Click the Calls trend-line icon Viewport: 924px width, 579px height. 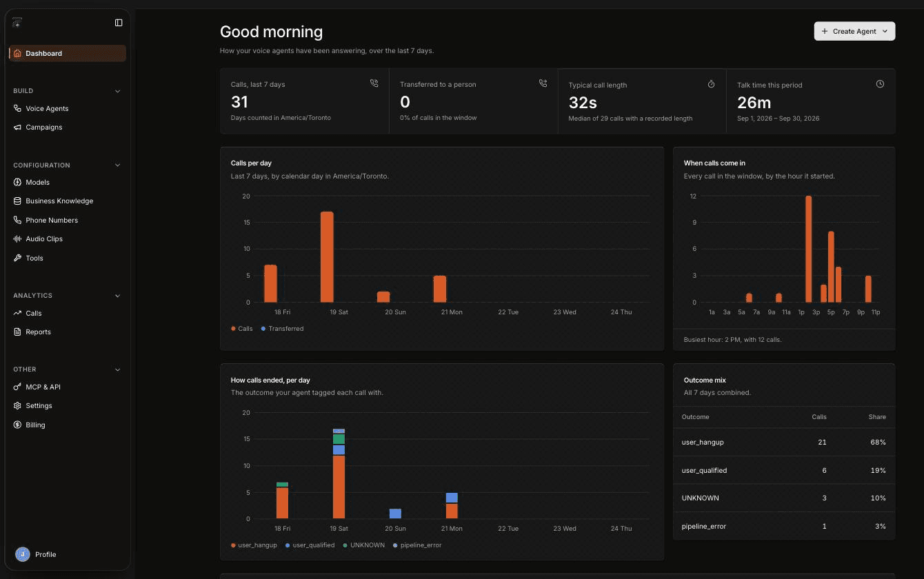pos(18,313)
